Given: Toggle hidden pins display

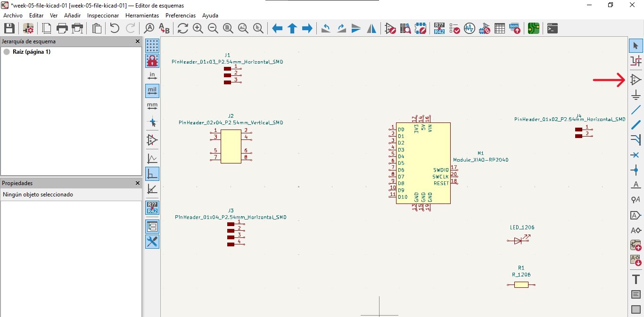Looking at the screenshot, I should click(152, 140).
